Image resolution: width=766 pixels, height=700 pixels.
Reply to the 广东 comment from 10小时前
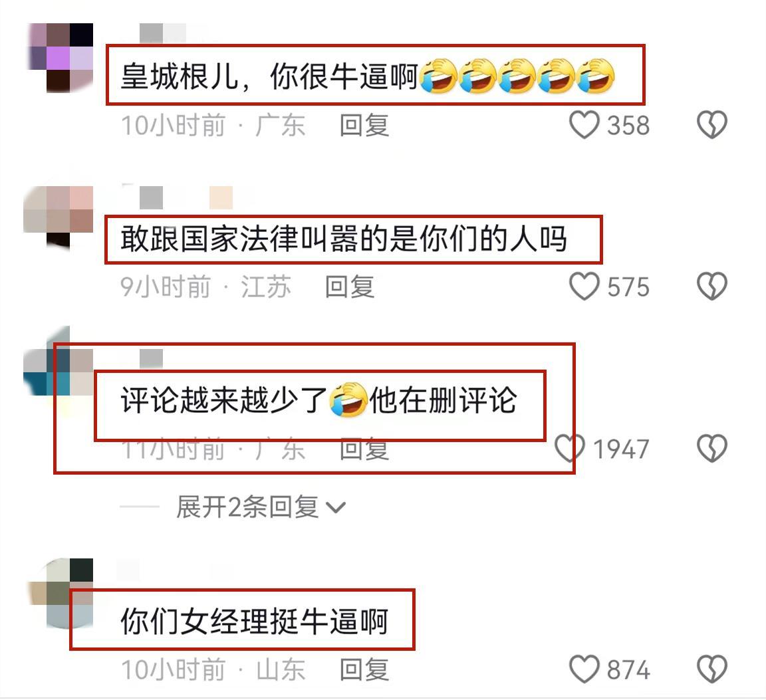(364, 125)
